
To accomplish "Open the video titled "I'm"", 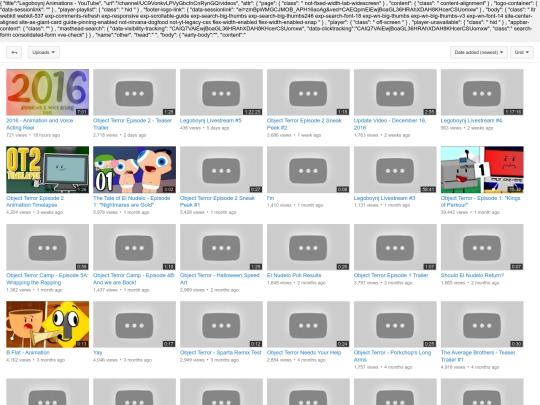I will (270, 198).
